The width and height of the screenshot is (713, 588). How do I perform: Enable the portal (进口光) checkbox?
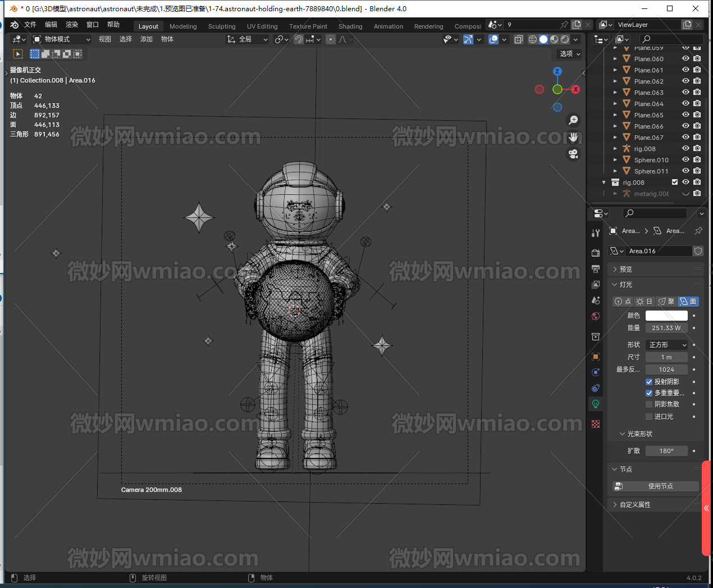pos(649,417)
